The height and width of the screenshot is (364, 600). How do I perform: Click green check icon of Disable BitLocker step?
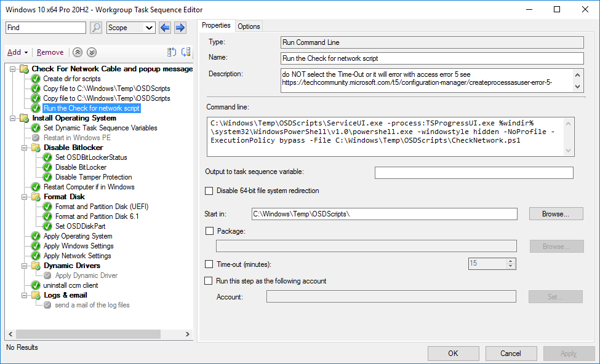point(47,167)
